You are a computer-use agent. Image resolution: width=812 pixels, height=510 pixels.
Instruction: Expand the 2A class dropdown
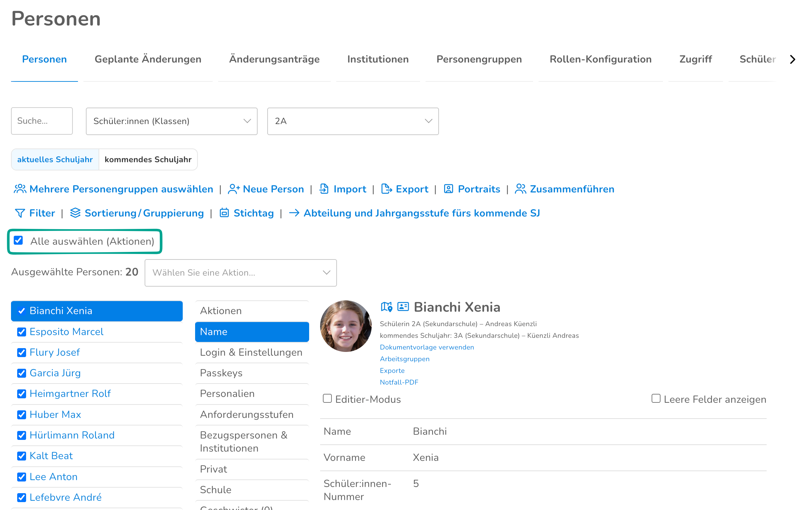coord(353,121)
